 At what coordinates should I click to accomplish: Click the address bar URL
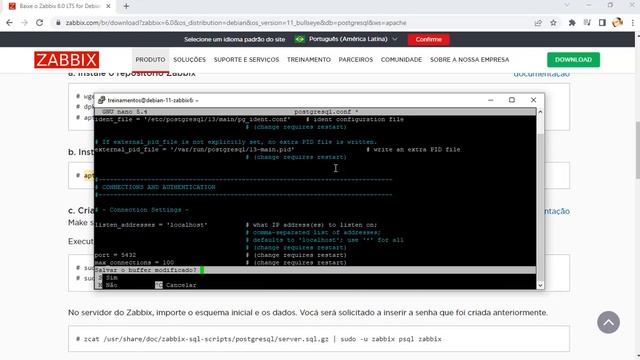(x=236, y=23)
